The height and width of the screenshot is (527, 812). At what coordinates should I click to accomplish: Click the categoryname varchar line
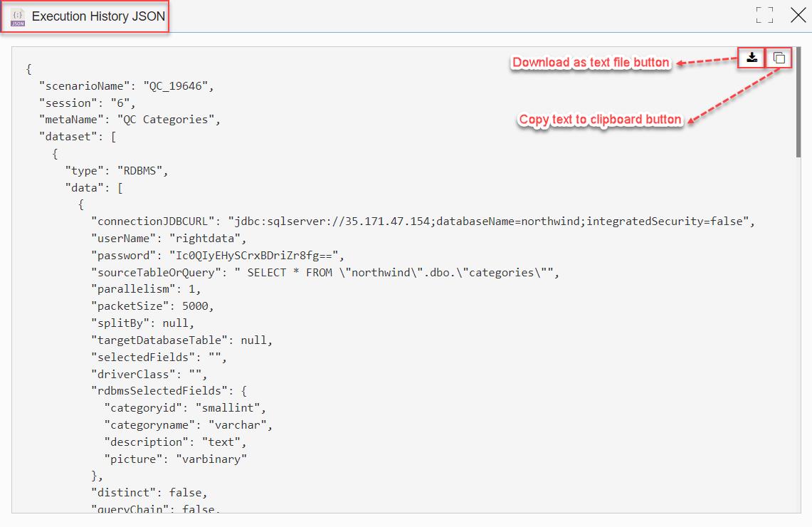[188, 425]
